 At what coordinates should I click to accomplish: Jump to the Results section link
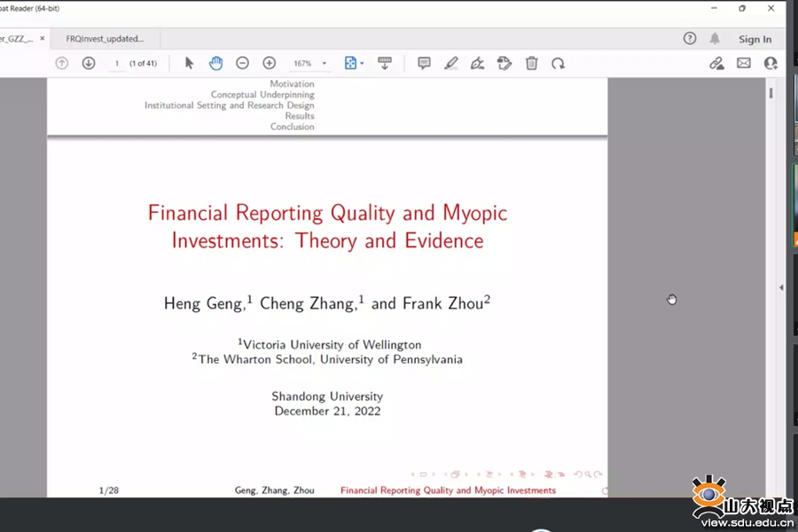[300, 116]
